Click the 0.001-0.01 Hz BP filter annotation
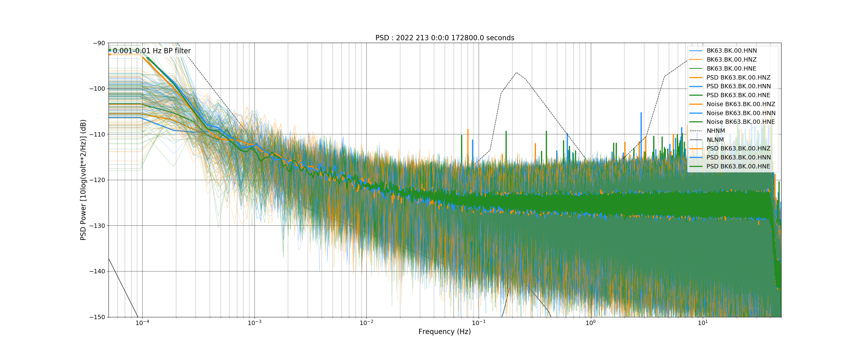The height and width of the screenshot is (356, 868). pos(152,51)
